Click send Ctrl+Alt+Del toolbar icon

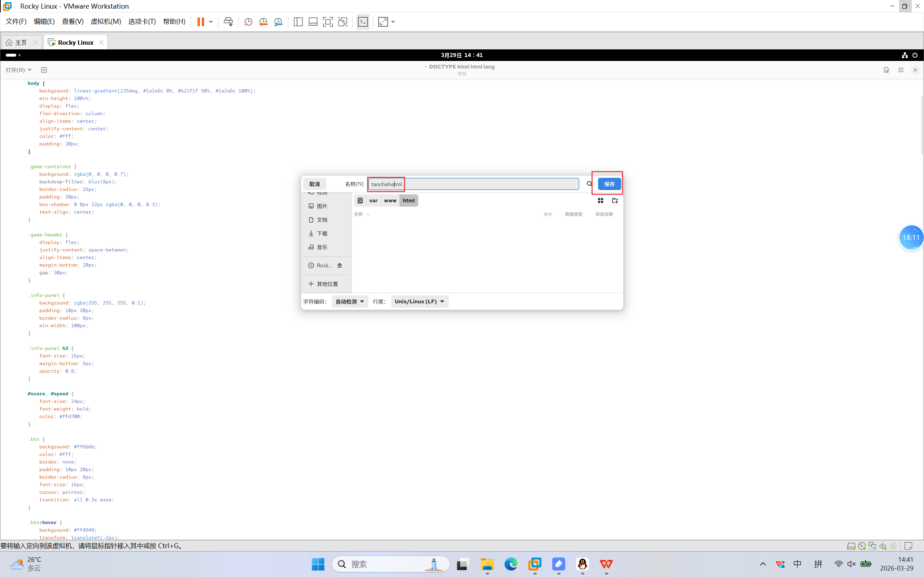click(228, 22)
